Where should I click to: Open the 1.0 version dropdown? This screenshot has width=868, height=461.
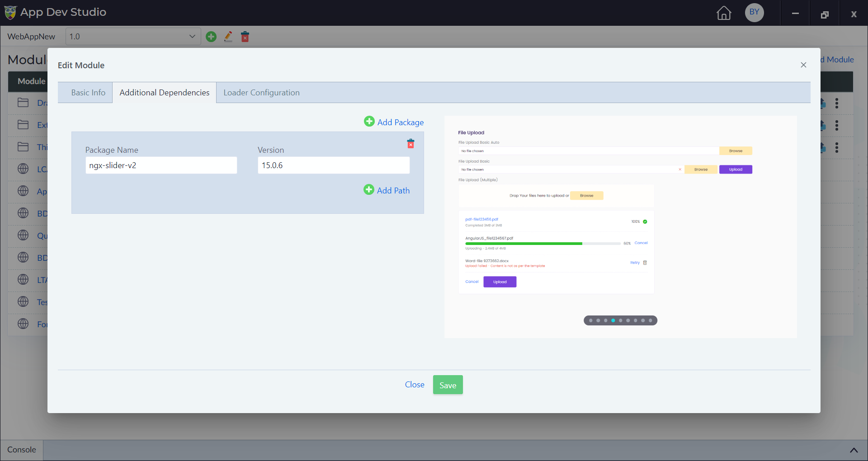(x=133, y=37)
